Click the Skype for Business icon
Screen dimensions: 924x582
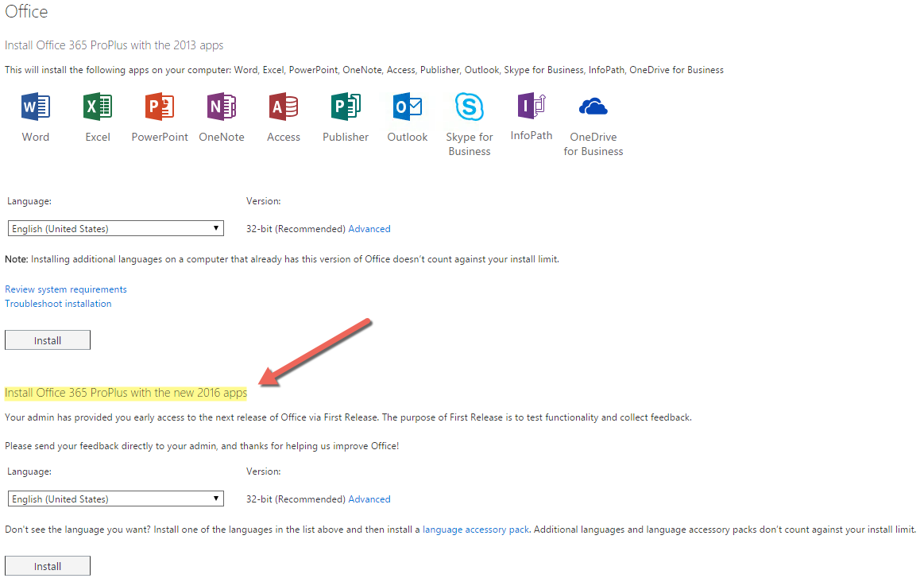pos(470,107)
